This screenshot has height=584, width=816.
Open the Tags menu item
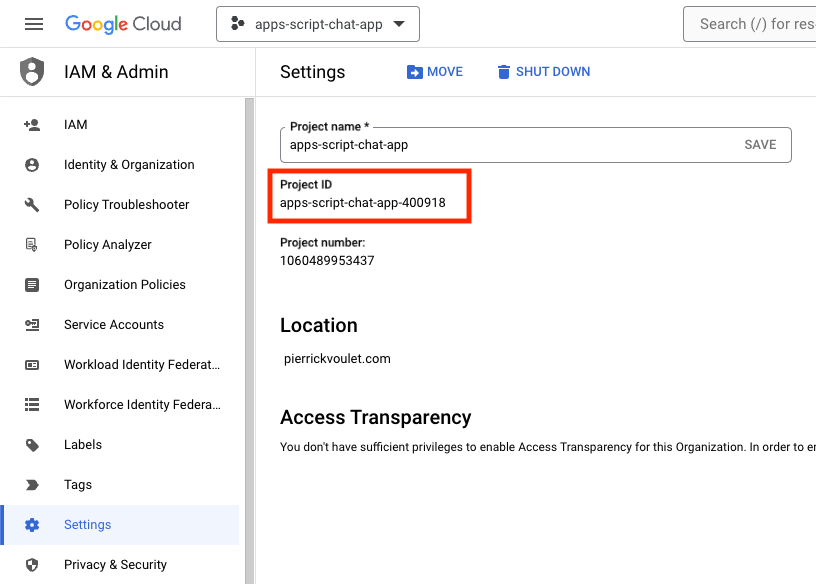(78, 485)
